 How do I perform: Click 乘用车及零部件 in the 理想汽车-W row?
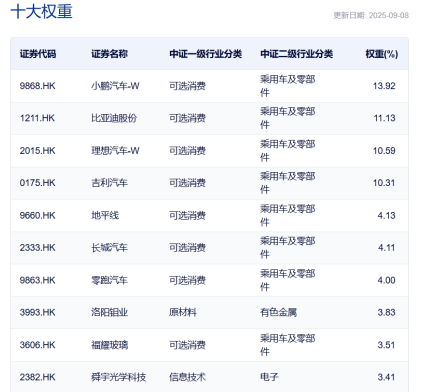tap(288, 151)
